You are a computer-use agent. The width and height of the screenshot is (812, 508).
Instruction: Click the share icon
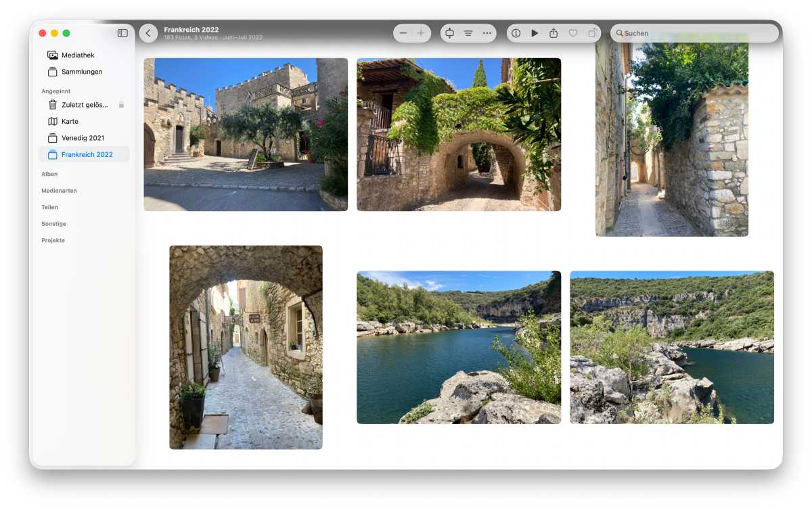554,33
